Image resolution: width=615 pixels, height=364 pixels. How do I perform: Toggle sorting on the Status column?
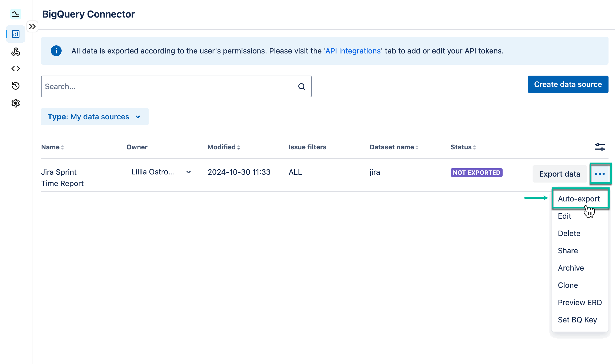coord(475,147)
